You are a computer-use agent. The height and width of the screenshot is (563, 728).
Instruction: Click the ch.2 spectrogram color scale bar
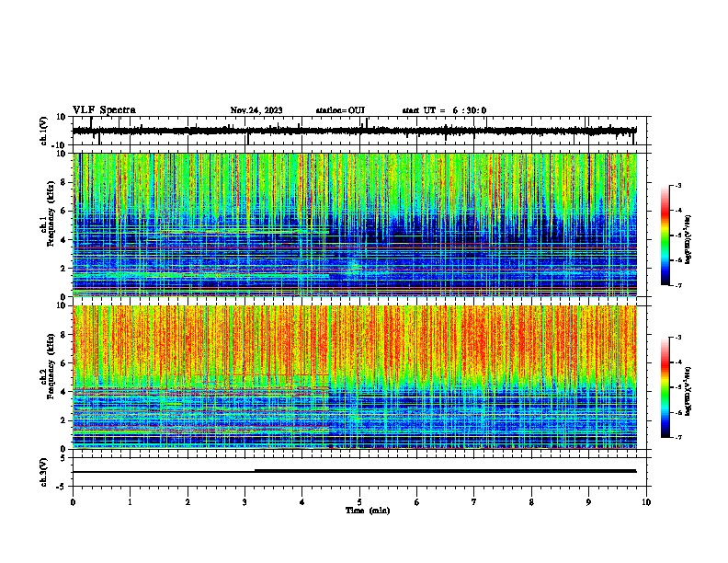point(665,387)
